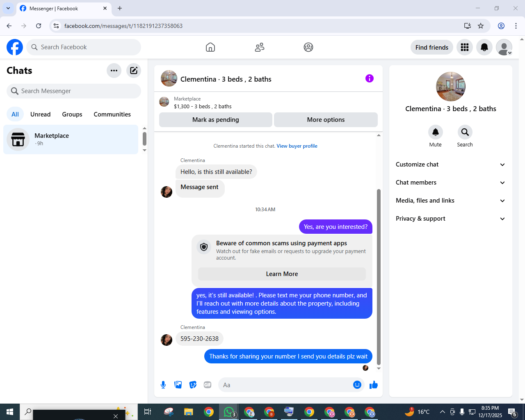The image size is (525, 420).
Task: Mute this conversation with bell icon
Action: point(436,132)
